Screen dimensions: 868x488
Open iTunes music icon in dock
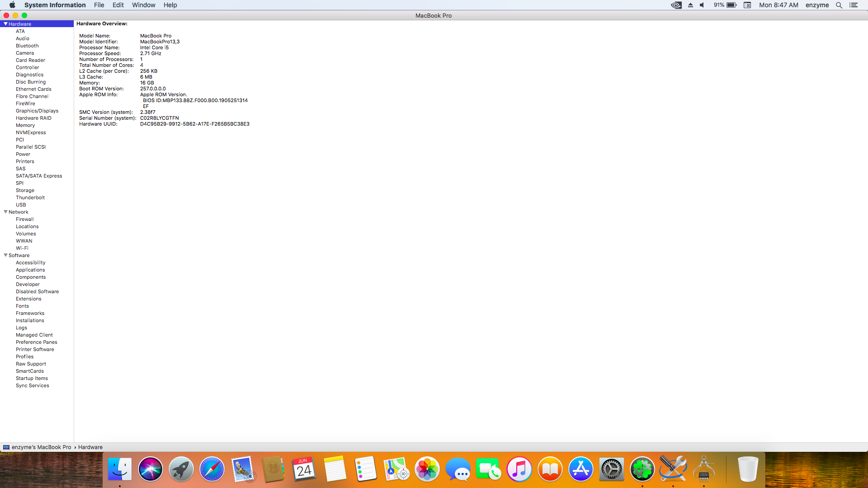point(519,469)
